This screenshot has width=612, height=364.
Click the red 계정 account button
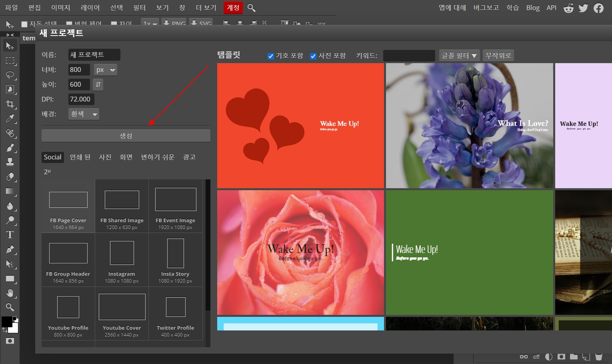[x=233, y=8]
